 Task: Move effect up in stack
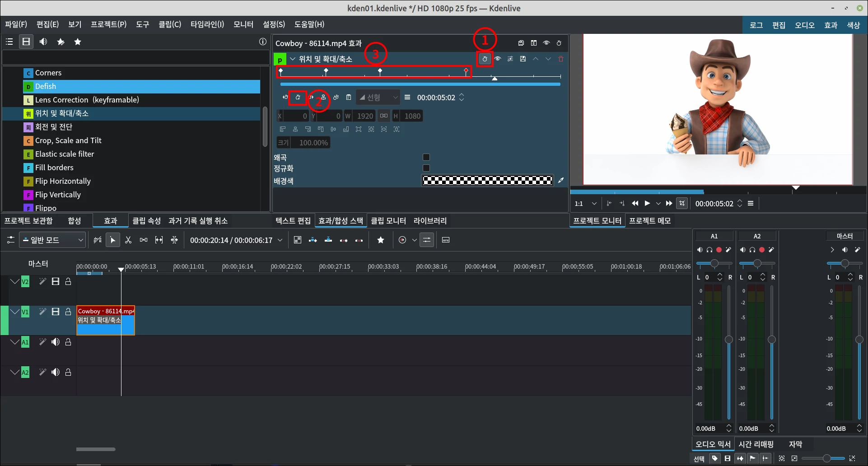pyautogui.click(x=536, y=59)
